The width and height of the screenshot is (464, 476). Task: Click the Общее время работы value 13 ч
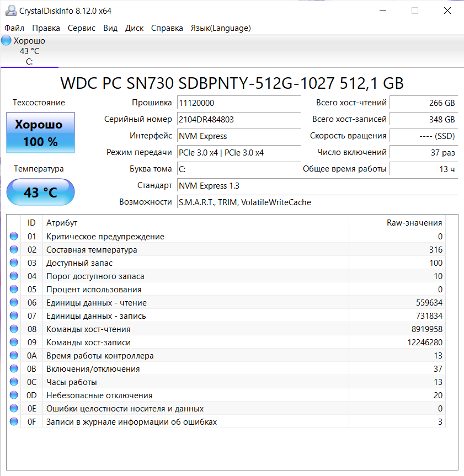(424, 169)
